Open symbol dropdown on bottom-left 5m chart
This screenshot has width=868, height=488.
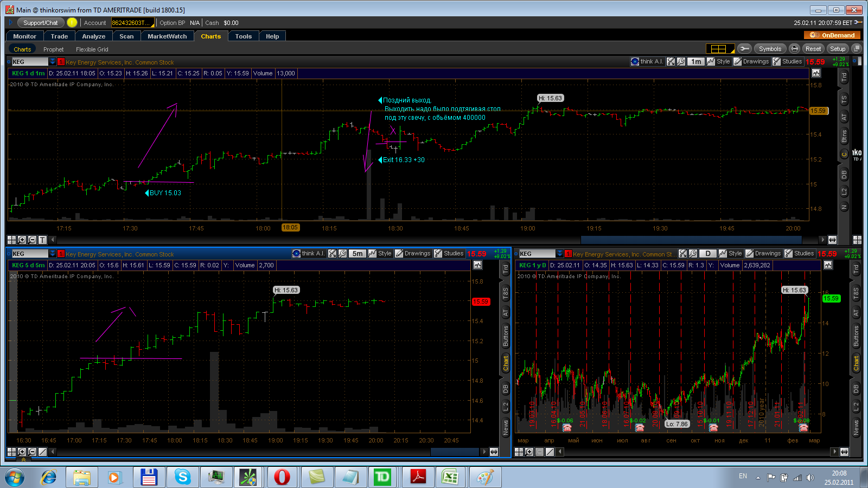[x=52, y=254]
